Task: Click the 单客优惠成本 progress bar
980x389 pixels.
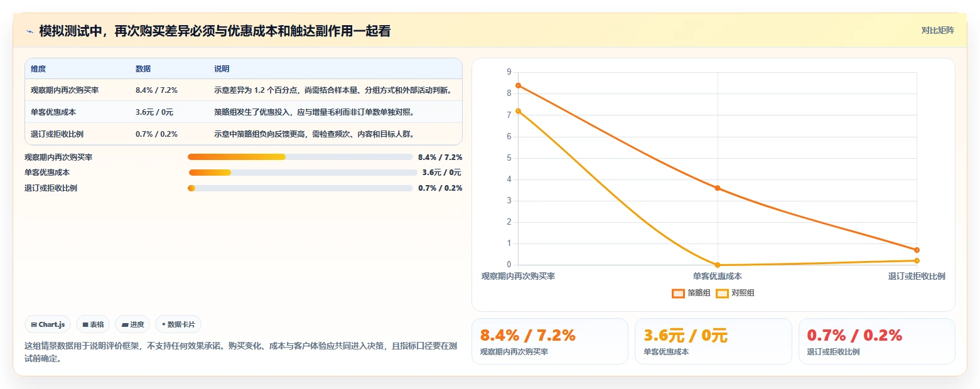Action: click(303, 173)
